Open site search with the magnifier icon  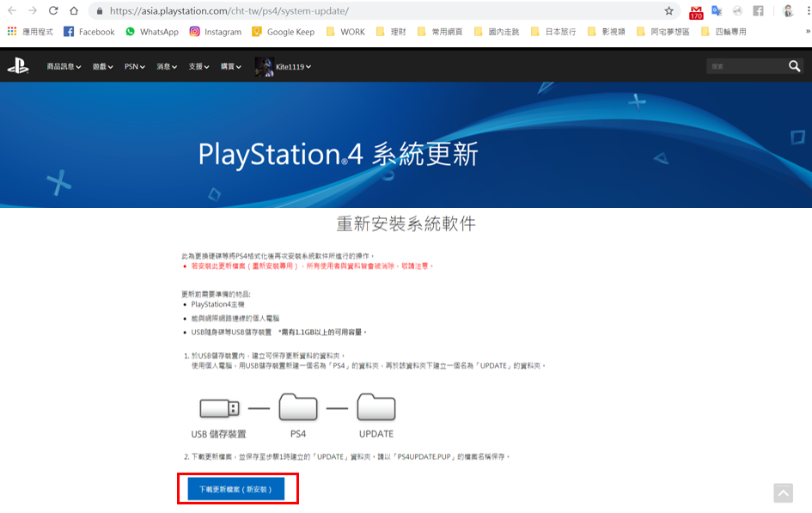(x=794, y=65)
